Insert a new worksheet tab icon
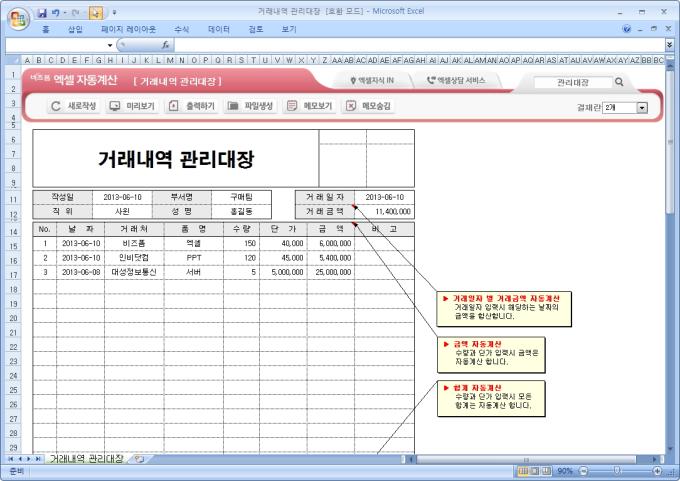 (x=139, y=459)
